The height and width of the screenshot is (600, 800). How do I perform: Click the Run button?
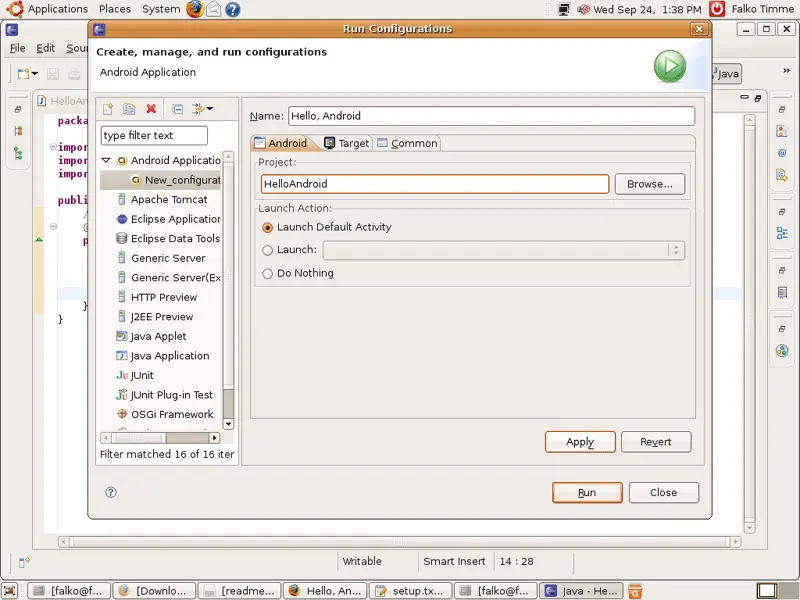point(587,492)
